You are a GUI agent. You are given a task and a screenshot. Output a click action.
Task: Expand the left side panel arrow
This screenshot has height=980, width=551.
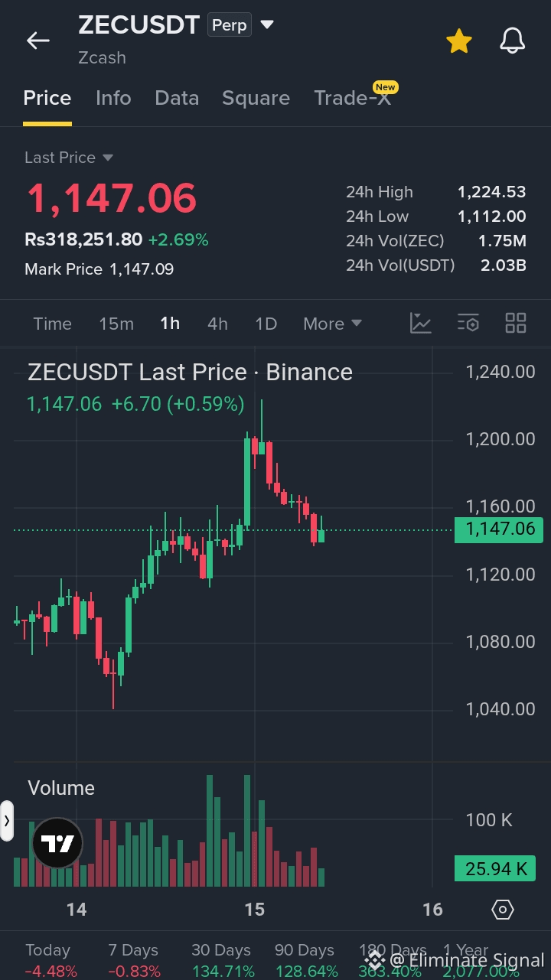click(7, 821)
